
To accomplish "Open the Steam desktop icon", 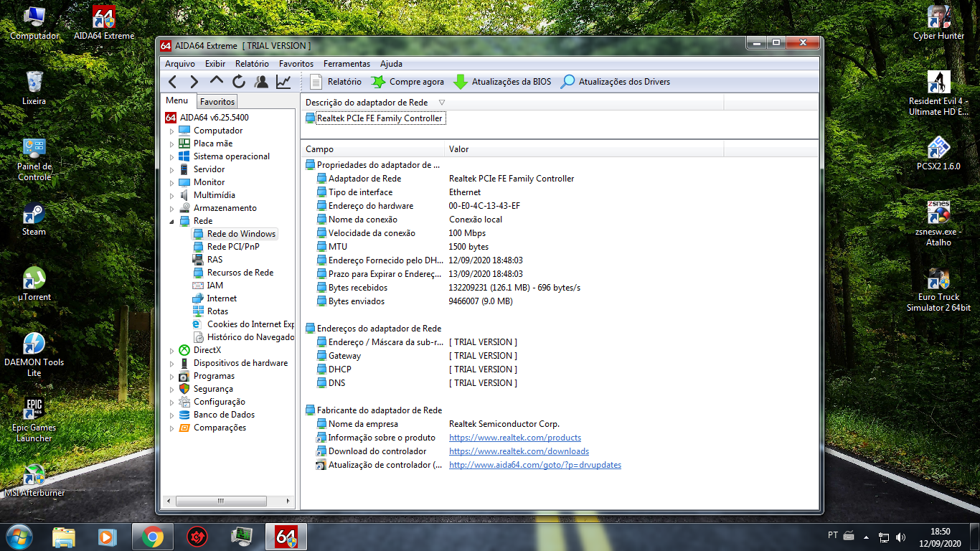I will 34,220.
